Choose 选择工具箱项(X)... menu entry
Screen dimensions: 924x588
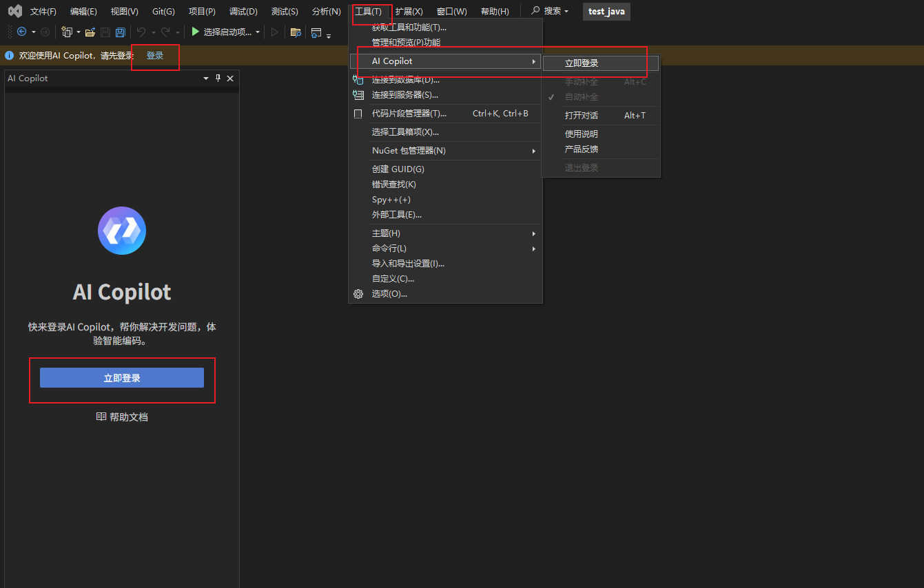click(446, 132)
